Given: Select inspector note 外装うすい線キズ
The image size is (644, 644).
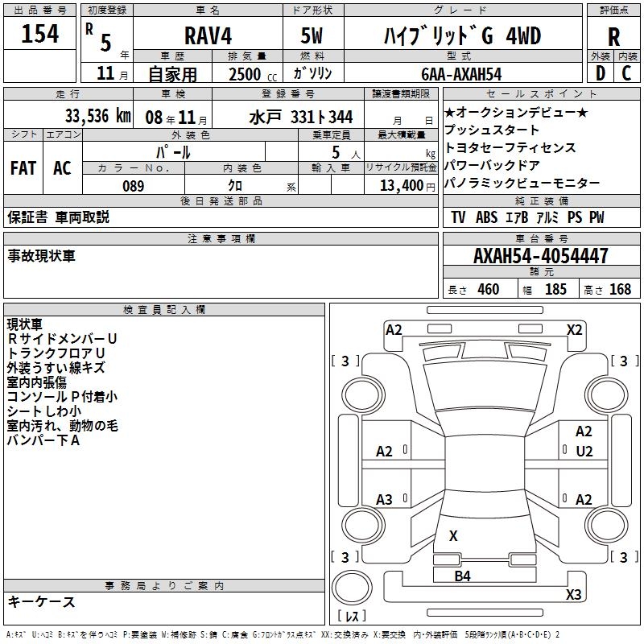Looking at the screenshot, I should point(56,368).
